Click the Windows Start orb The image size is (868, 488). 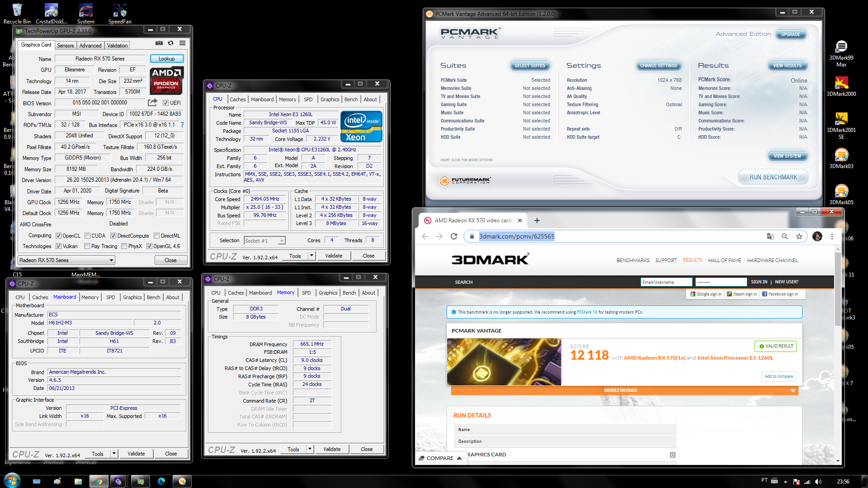(12, 481)
